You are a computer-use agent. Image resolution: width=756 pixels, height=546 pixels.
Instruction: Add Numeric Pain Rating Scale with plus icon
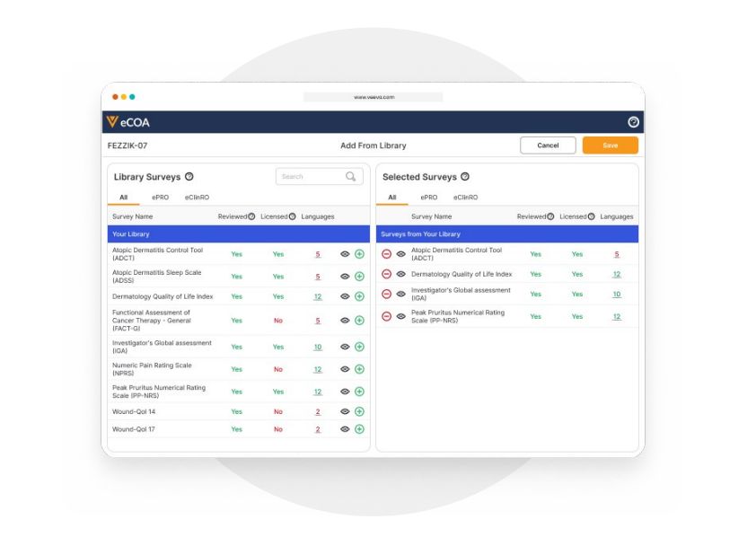tap(359, 369)
